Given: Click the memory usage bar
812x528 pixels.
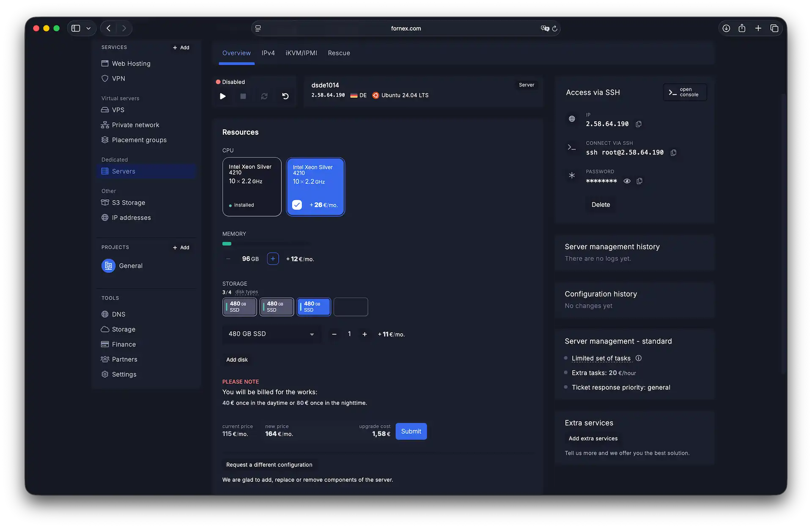Looking at the screenshot, I should click(x=266, y=244).
